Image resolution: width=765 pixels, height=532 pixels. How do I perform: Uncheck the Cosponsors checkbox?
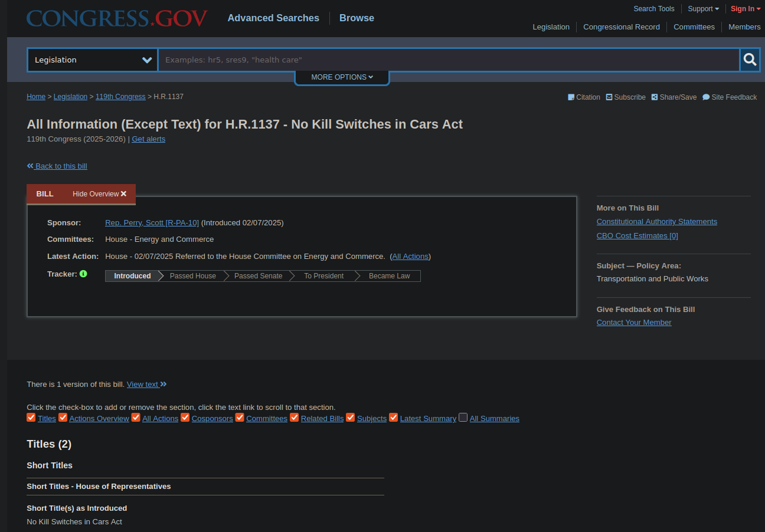click(x=185, y=418)
